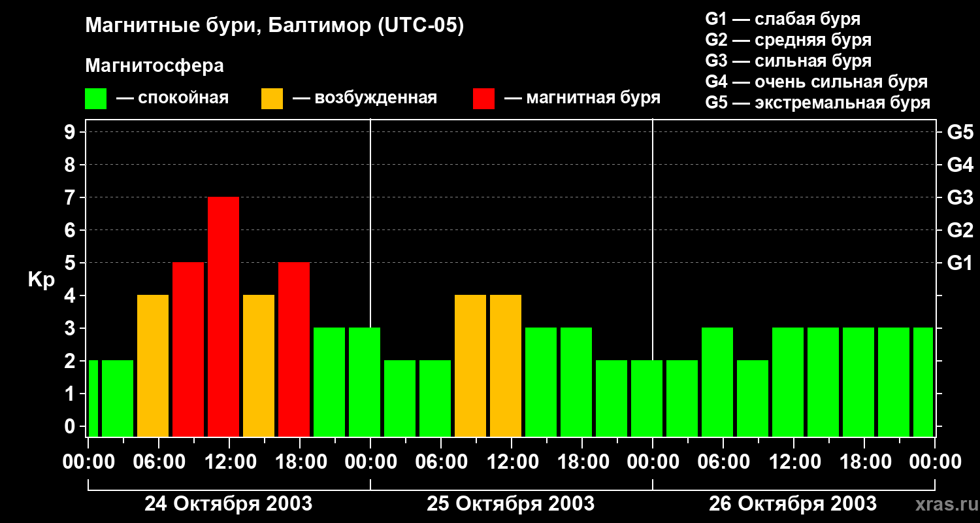The image size is (980, 523).
Task: Click the '00:00' label starting 25 October
Action: 370,462
